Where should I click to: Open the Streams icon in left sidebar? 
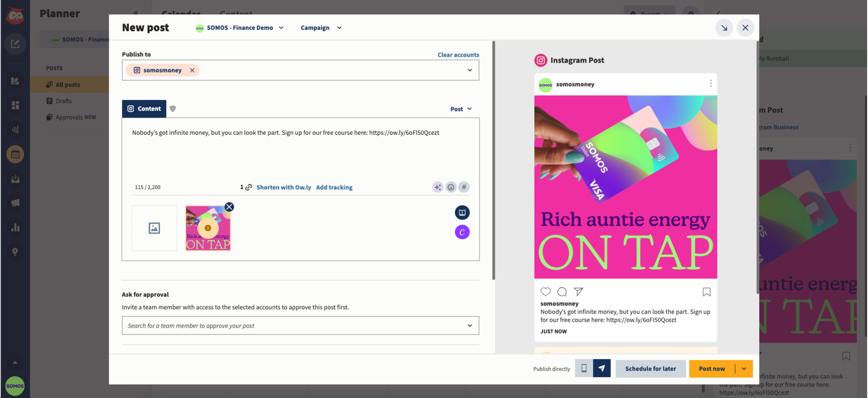(x=15, y=81)
